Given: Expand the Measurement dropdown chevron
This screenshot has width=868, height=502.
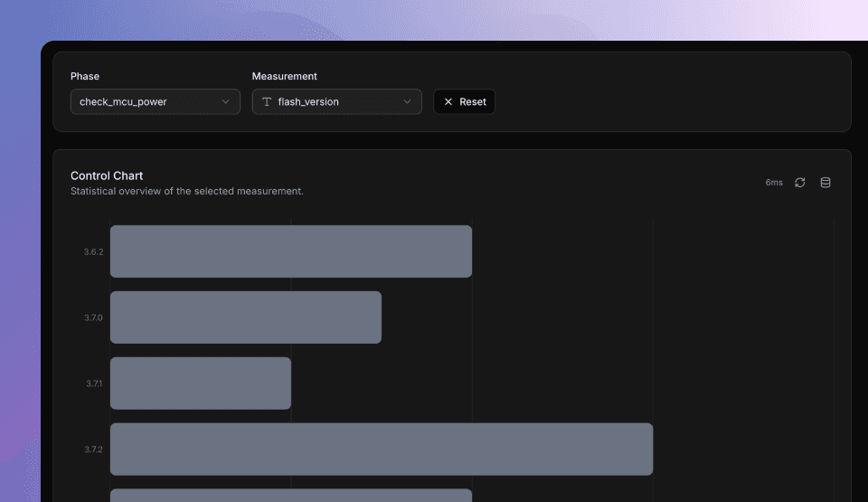Looking at the screenshot, I should pyautogui.click(x=407, y=102).
